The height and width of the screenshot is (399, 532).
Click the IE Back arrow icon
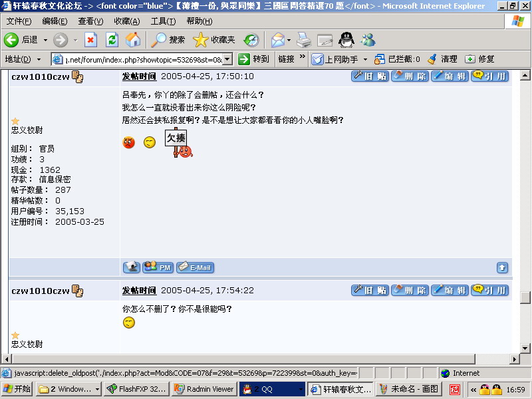(11, 40)
